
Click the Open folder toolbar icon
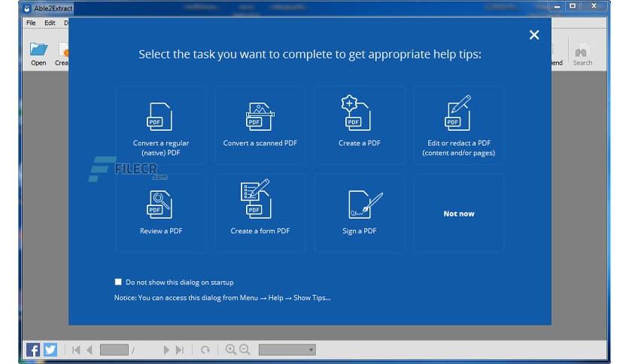[38, 53]
